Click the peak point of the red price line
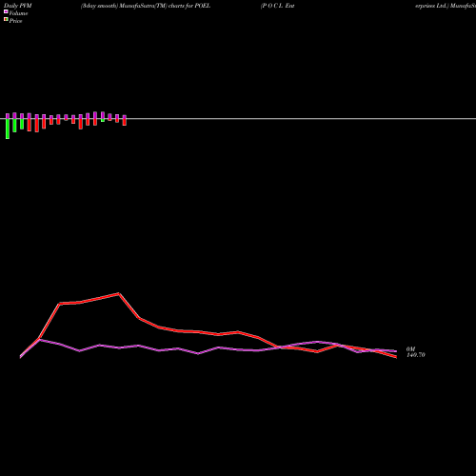 tap(119, 294)
